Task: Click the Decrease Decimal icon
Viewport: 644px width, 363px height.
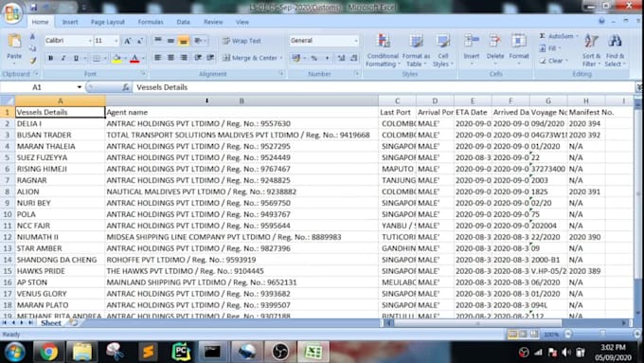Action: tap(354, 58)
